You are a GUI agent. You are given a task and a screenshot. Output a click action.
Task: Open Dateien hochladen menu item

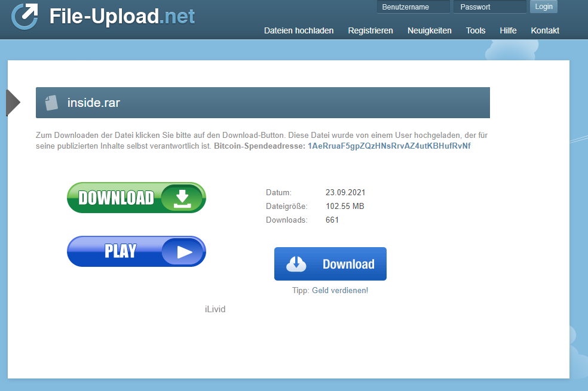(299, 30)
